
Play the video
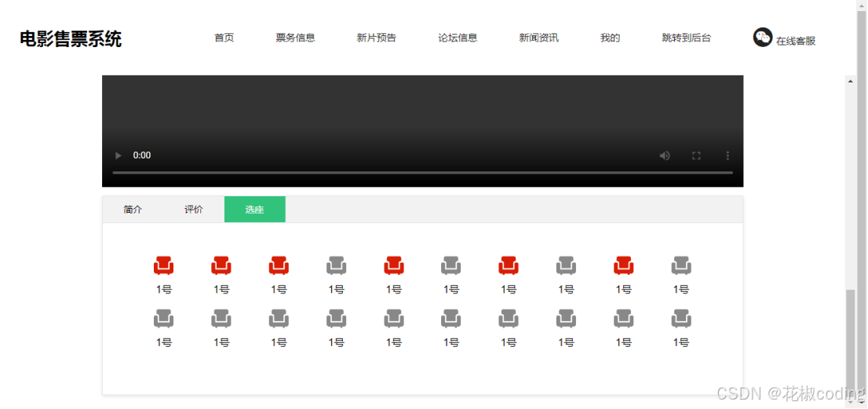118,155
